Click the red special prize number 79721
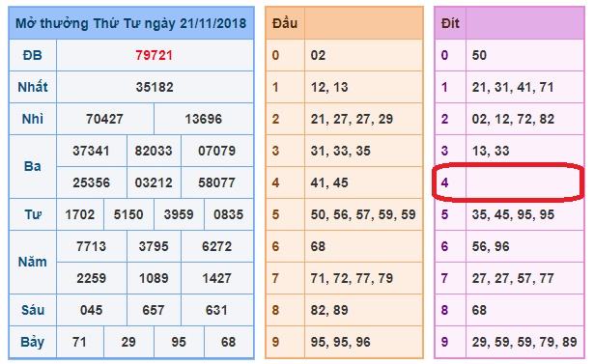The height and width of the screenshot is (364, 594). (155, 55)
